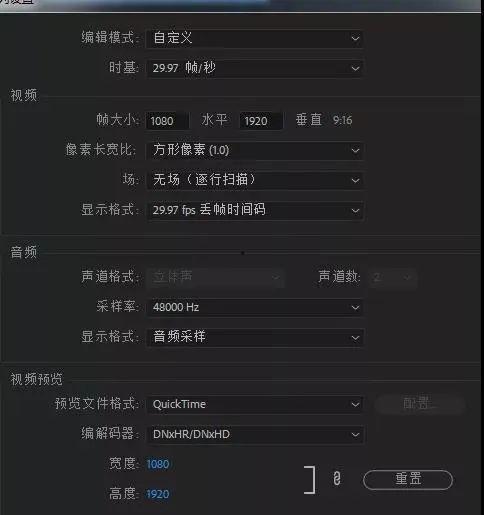Screen dimensions: 484x515
Task: Open the 像素长宽比 dropdown
Action: pos(255,150)
